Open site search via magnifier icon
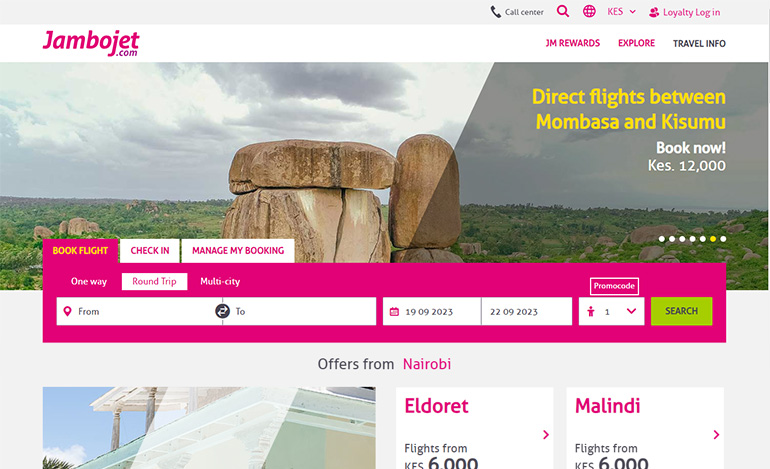 coord(563,11)
